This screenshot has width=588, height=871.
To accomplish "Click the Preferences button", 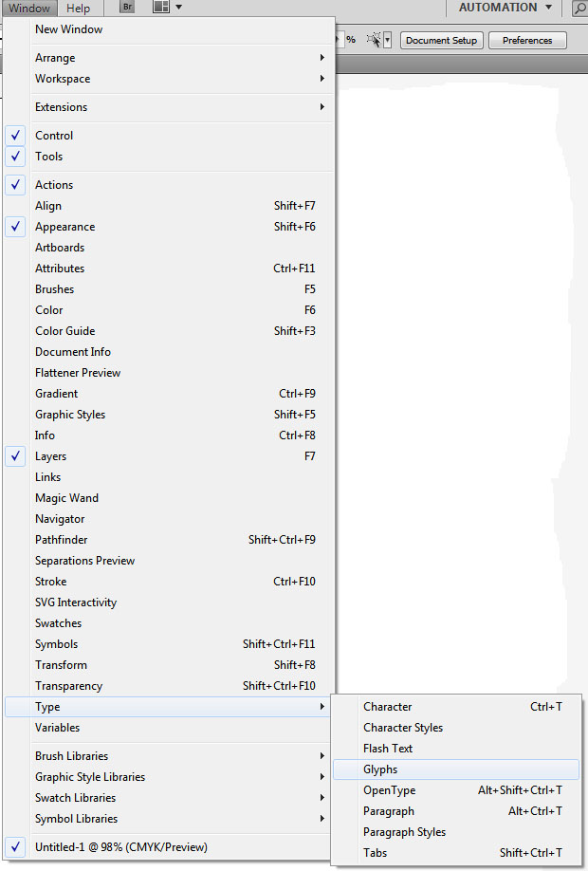I will click(527, 41).
